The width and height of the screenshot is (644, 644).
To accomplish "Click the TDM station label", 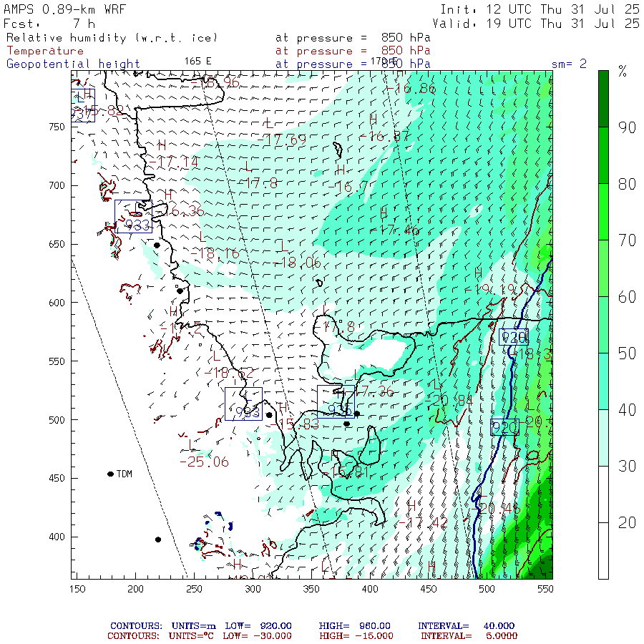I will point(125,474).
